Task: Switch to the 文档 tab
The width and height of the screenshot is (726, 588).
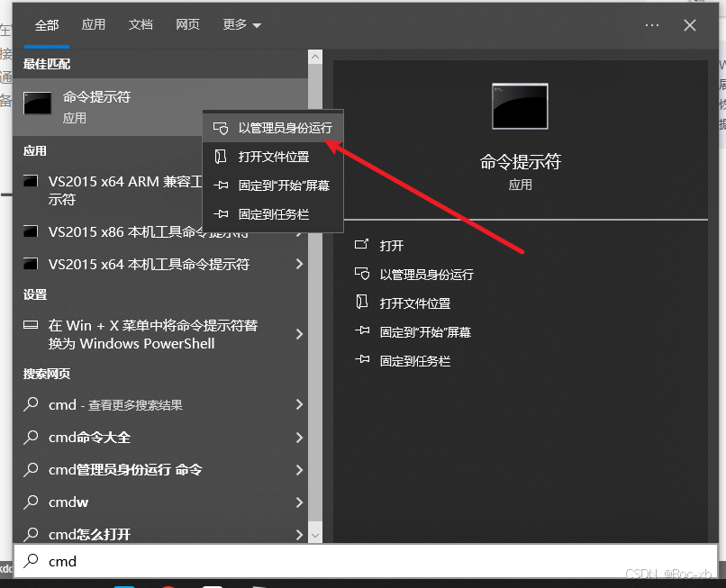Action: pos(141,24)
